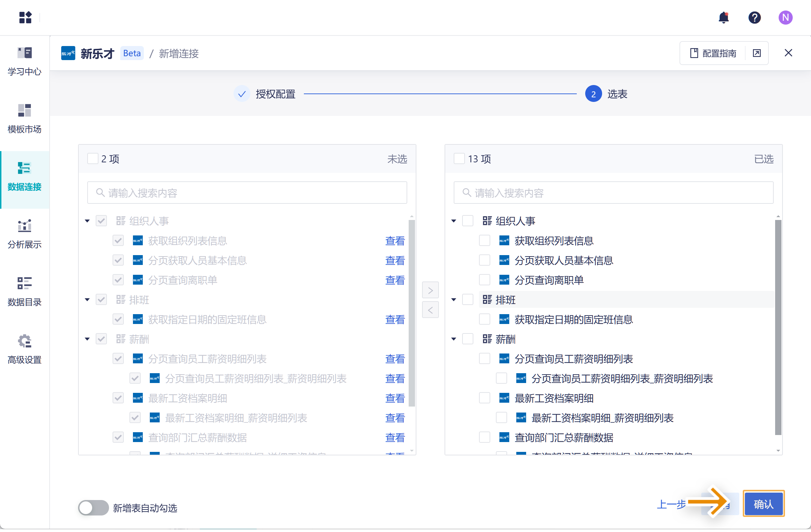The image size is (811, 532).
Task: Click the move-right transfer arrow button
Action: point(430,290)
